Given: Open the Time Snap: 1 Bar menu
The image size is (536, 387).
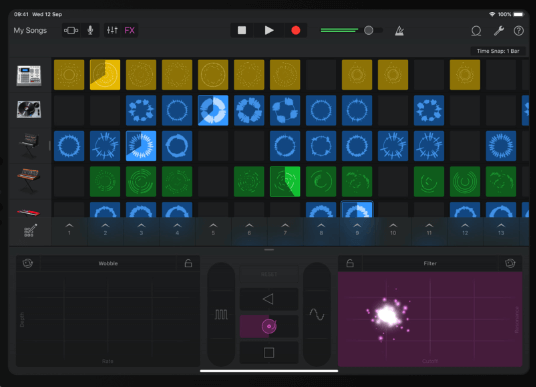Looking at the screenshot, I should click(x=498, y=51).
